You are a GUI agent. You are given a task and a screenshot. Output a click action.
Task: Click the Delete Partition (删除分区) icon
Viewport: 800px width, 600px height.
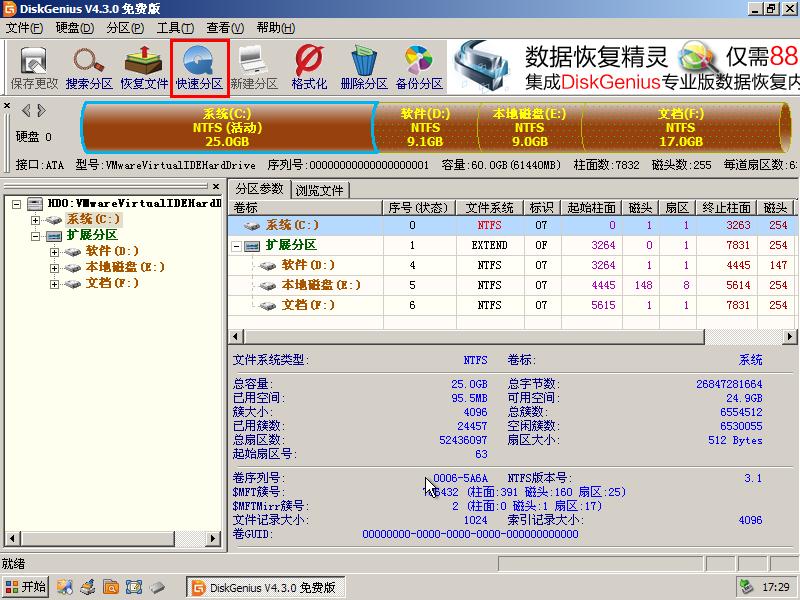[x=364, y=67]
